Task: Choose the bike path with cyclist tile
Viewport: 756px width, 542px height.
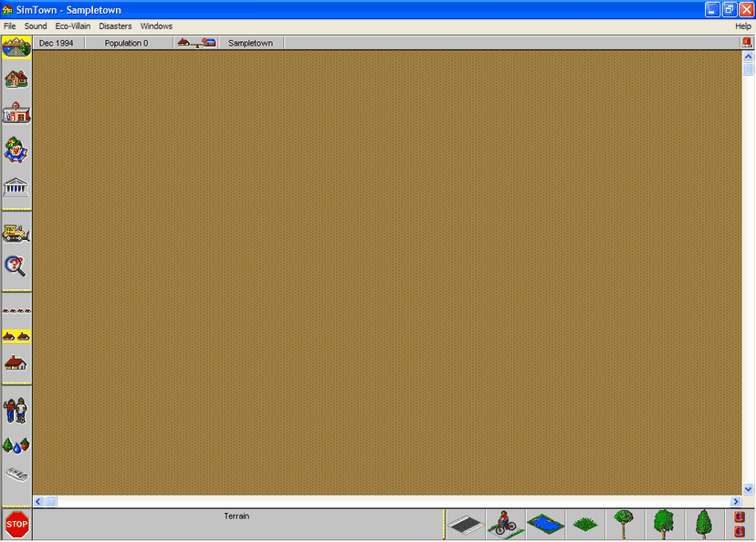Action: [506, 524]
